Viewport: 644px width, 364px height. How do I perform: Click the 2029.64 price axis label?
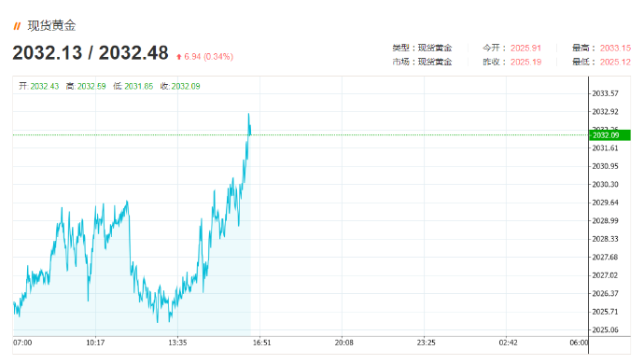605,203
